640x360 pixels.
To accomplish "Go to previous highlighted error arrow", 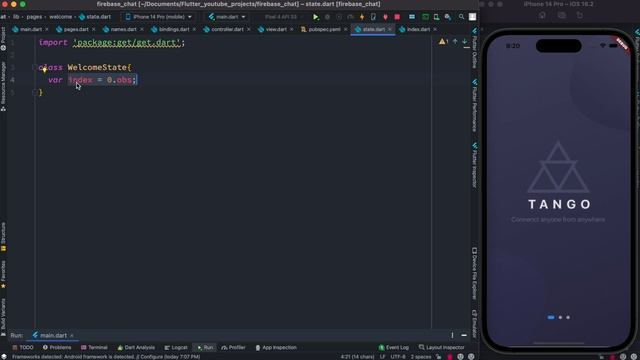I will [x=455, y=41].
